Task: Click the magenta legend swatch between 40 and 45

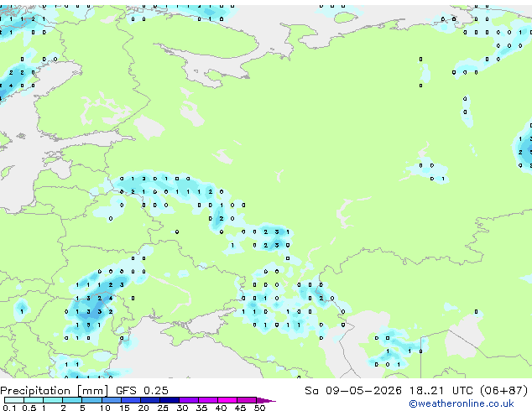Action: (227, 400)
